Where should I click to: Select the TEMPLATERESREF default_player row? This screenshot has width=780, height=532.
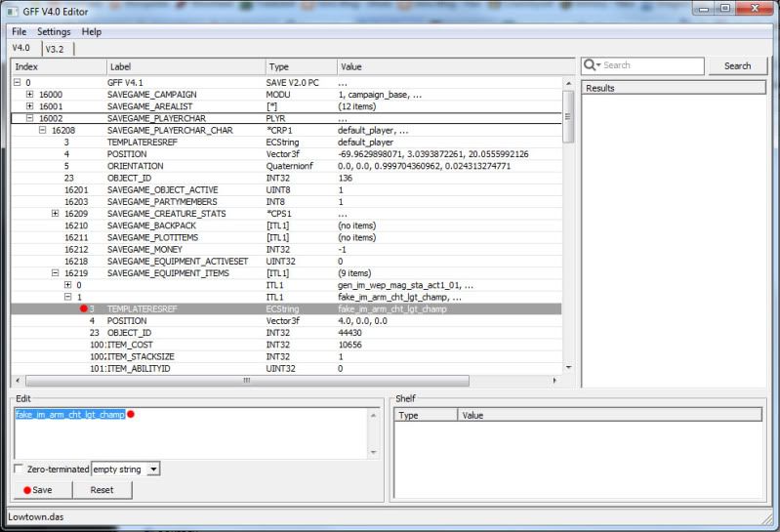pos(287,143)
